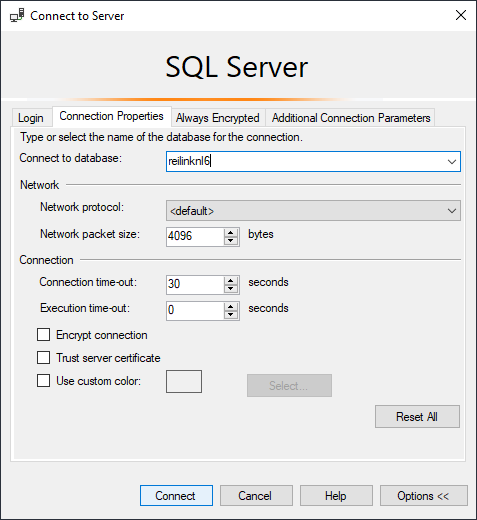Screen dimensions: 477x520
Task: Select the Connection Properties tab
Action: 111,116
